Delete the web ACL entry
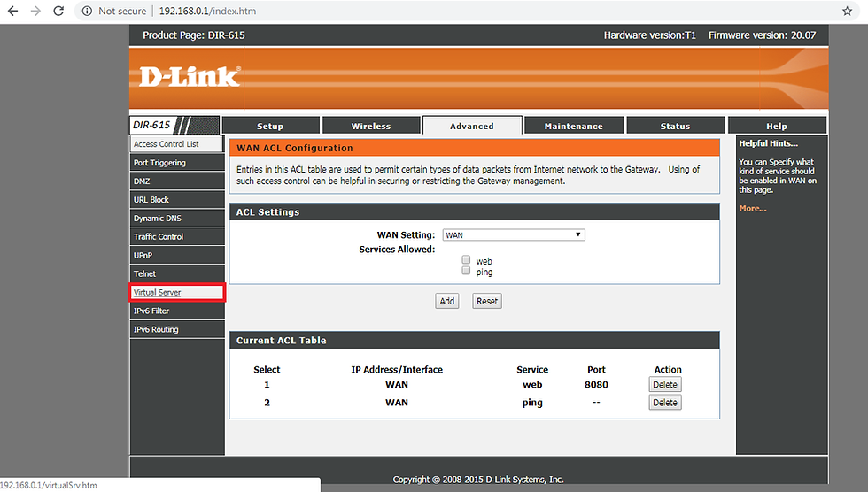Image resolution: width=868 pixels, height=492 pixels. coord(665,385)
